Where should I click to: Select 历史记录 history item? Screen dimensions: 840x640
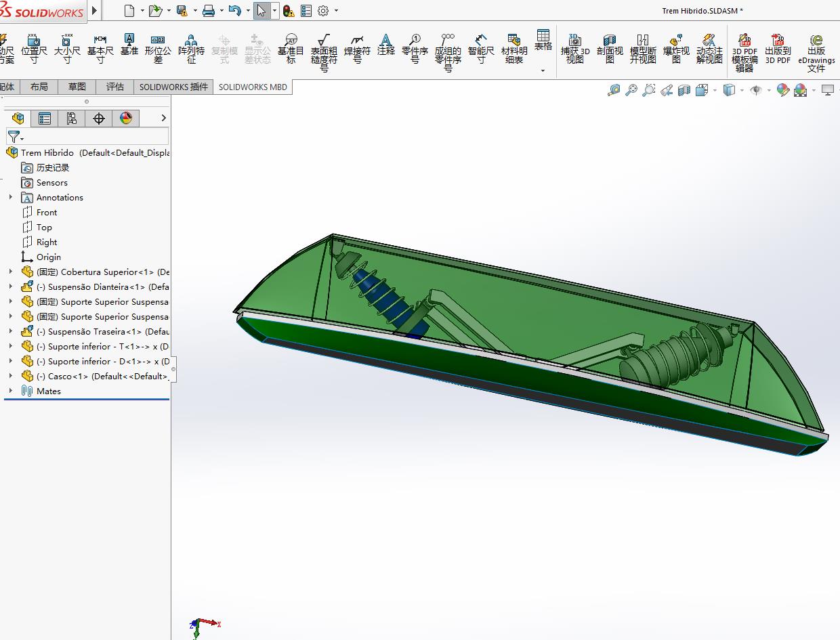pos(53,167)
